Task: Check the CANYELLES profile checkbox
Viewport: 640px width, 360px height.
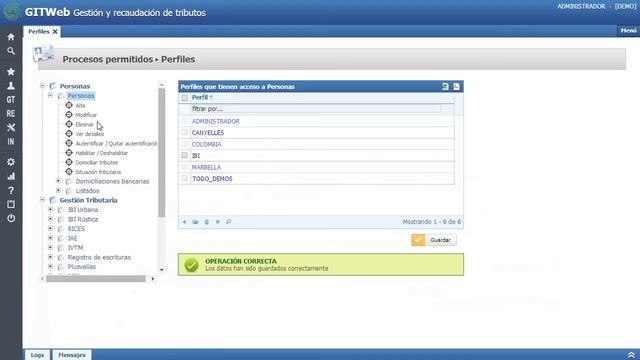Action: 184,133
